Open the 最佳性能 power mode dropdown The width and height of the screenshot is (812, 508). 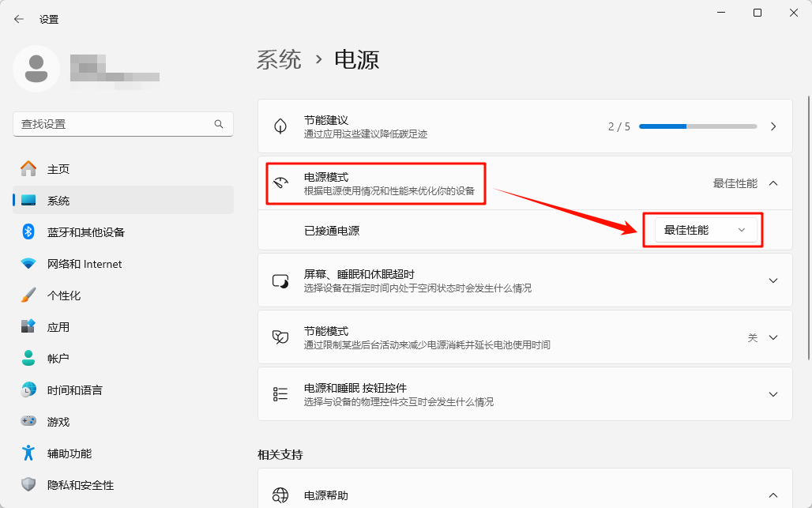pos(705,230)
